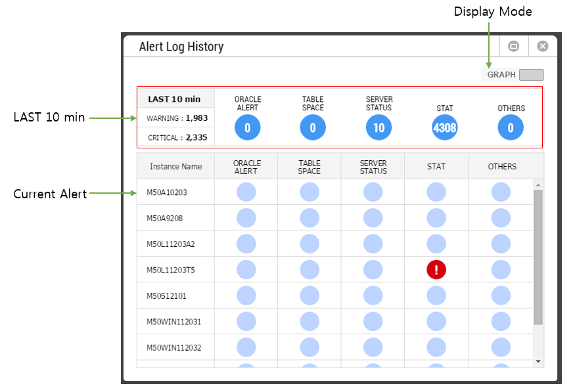Select instance name M50L11203A2
The image size is (573, 392).
[171, 244]
